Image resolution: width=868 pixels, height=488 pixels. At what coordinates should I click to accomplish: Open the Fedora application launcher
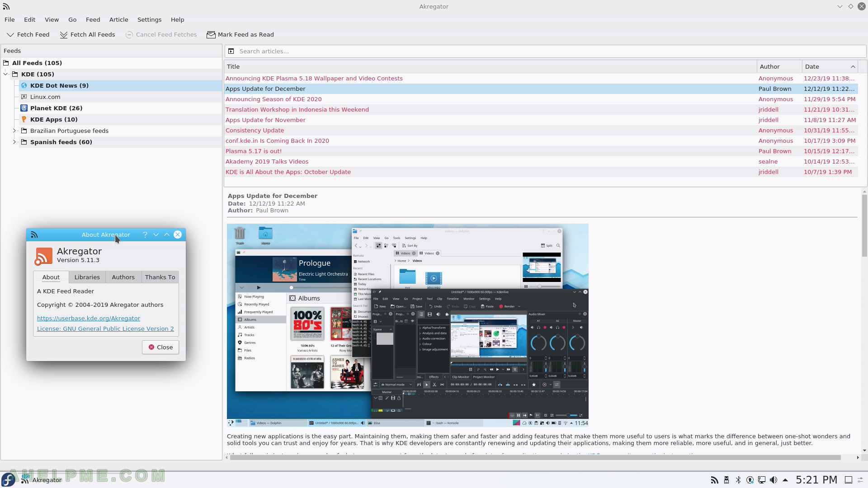pos(8,480)
